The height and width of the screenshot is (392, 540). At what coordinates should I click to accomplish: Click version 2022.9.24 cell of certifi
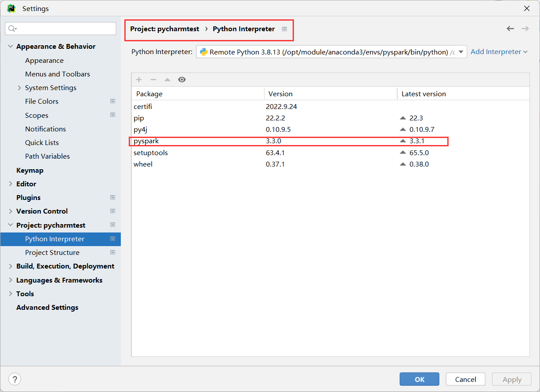281,107
